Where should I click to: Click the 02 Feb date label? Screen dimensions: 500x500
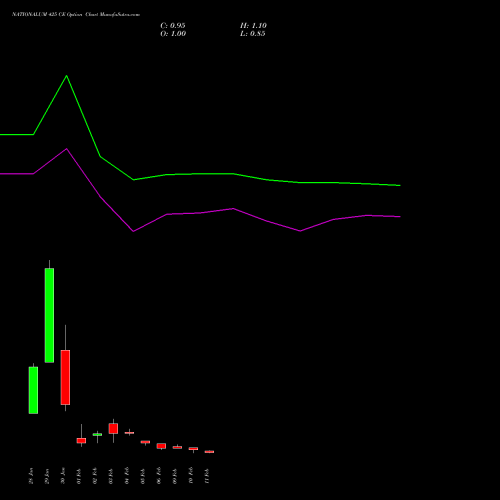pos(95,476)
